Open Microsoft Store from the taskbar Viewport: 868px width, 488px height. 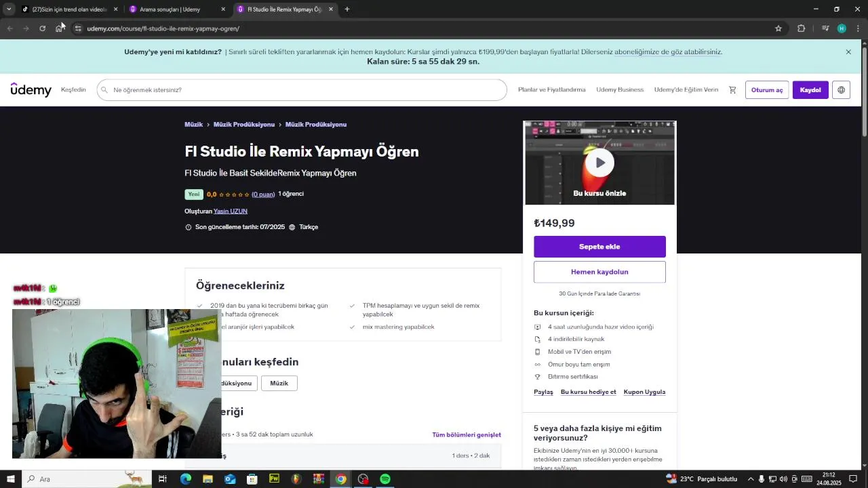tap(252, 479)
